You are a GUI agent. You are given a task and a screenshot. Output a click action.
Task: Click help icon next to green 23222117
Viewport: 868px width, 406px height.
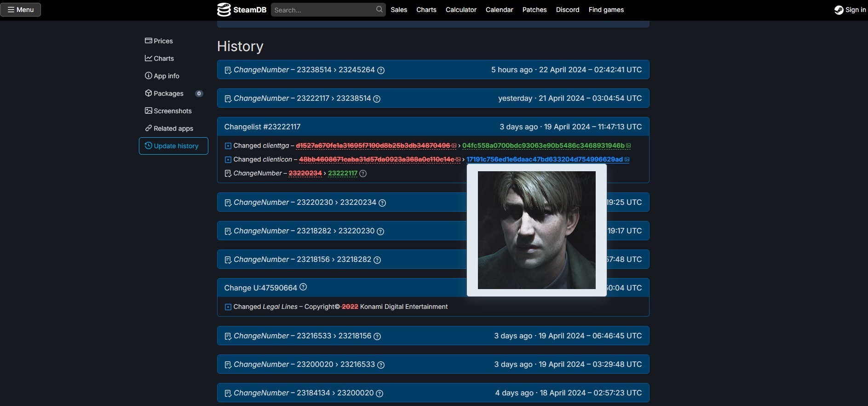click(363, 174)
